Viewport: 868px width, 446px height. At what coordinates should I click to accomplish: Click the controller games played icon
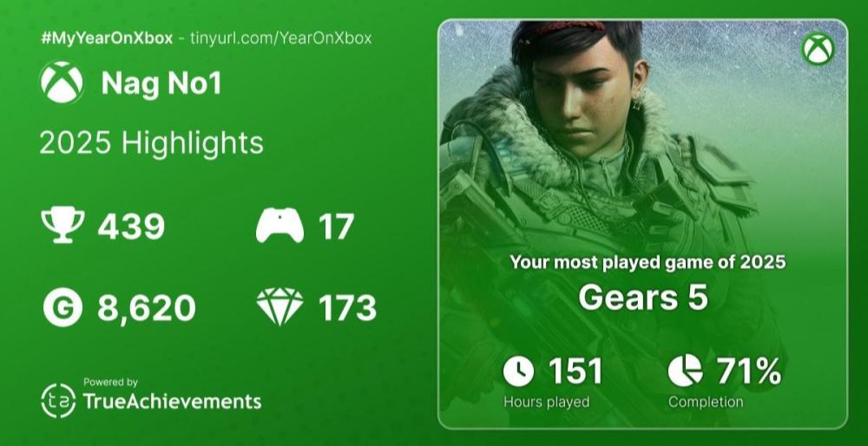click(279, 226)
